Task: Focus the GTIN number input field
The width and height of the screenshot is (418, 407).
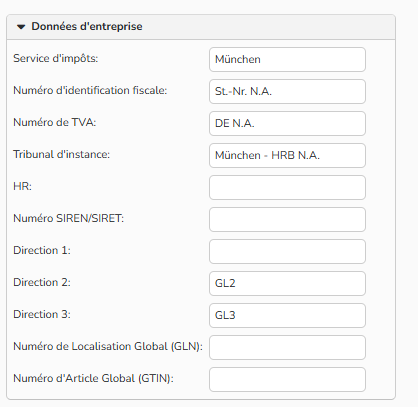Action: pyautogui.click(x=287, y=379)
